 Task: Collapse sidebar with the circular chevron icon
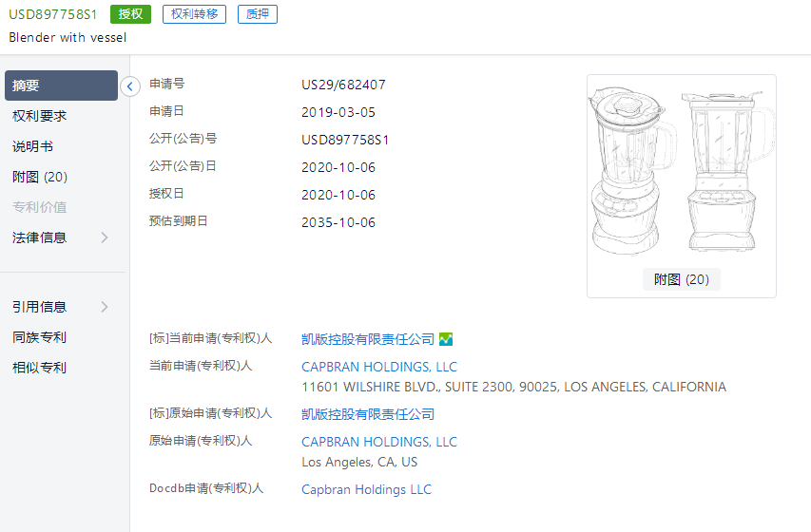pos(130,86)
